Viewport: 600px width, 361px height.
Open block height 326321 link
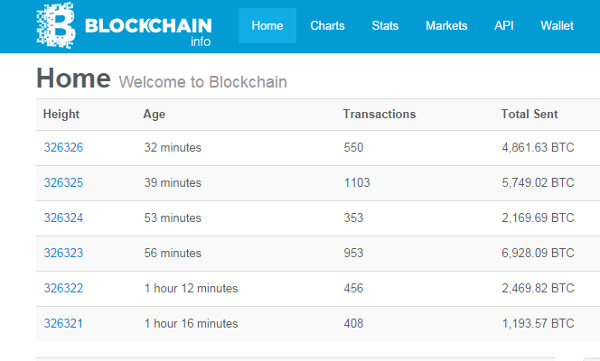(x=63, y=323)
